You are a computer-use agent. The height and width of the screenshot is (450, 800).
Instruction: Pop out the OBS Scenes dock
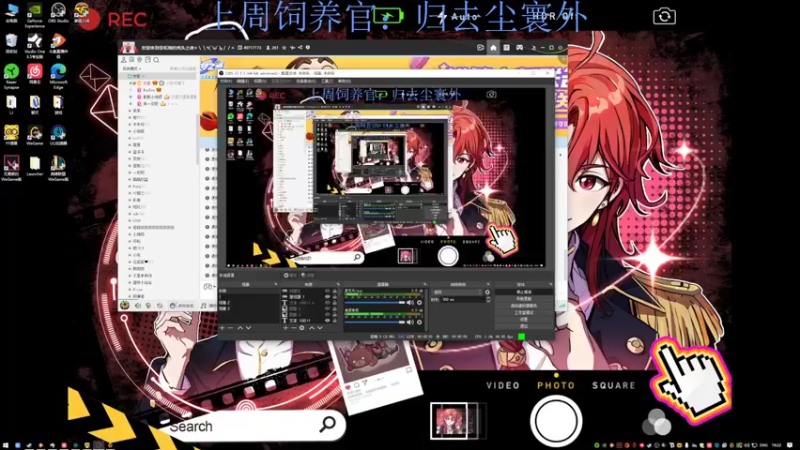(x=276, y=284)
